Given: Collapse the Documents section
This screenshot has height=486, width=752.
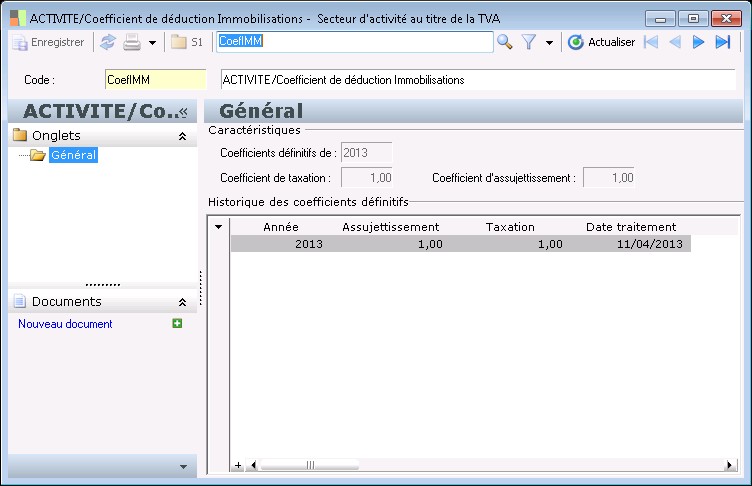Looking at the screenshot, I should [x=182, y=302].
